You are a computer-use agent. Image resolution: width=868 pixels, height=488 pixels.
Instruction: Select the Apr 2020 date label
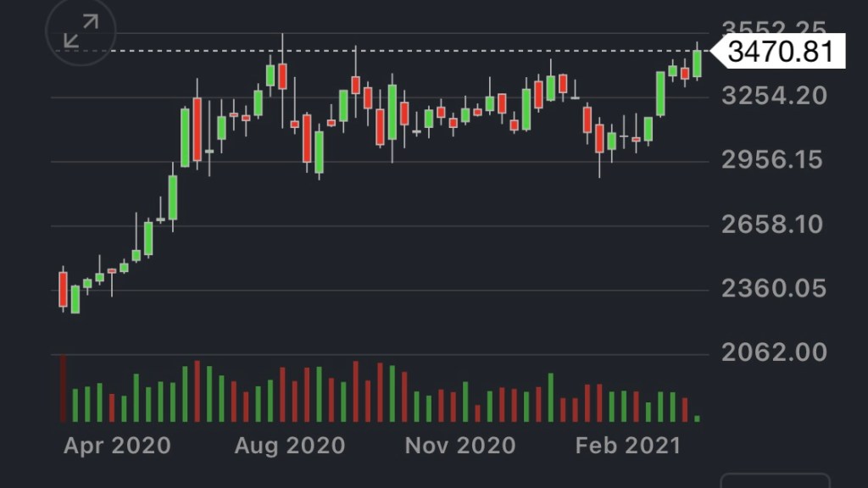tap(117, 446)
